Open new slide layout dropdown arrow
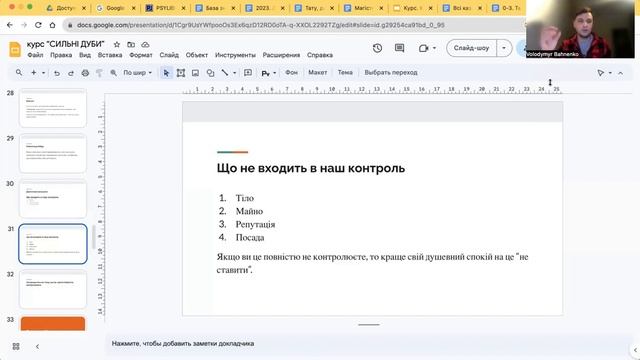640x360 pixels. (x=43, y=73)
